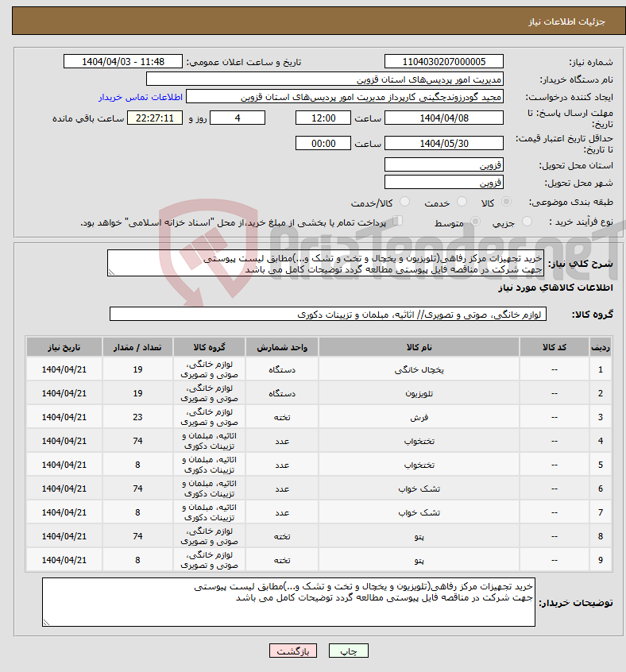This screenshot has height=672, width=626.
Task: Click پتو in row 9
Action: pyautogui.click(x=419, y=560)
